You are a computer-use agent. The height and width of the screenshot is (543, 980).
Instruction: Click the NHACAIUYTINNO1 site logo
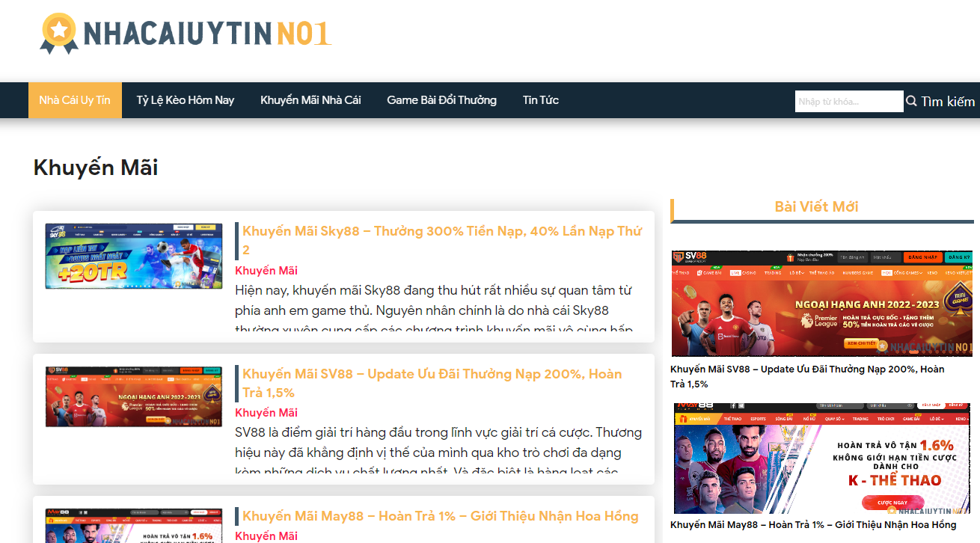point(186,34)
